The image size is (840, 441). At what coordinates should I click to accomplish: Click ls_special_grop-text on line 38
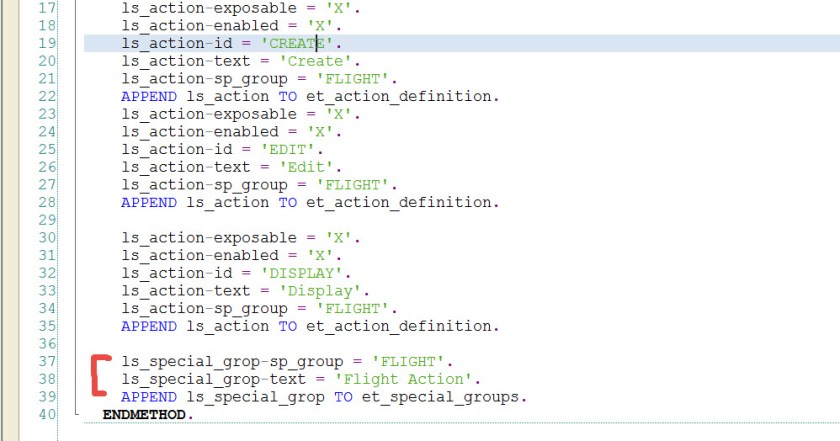[214, 379]
